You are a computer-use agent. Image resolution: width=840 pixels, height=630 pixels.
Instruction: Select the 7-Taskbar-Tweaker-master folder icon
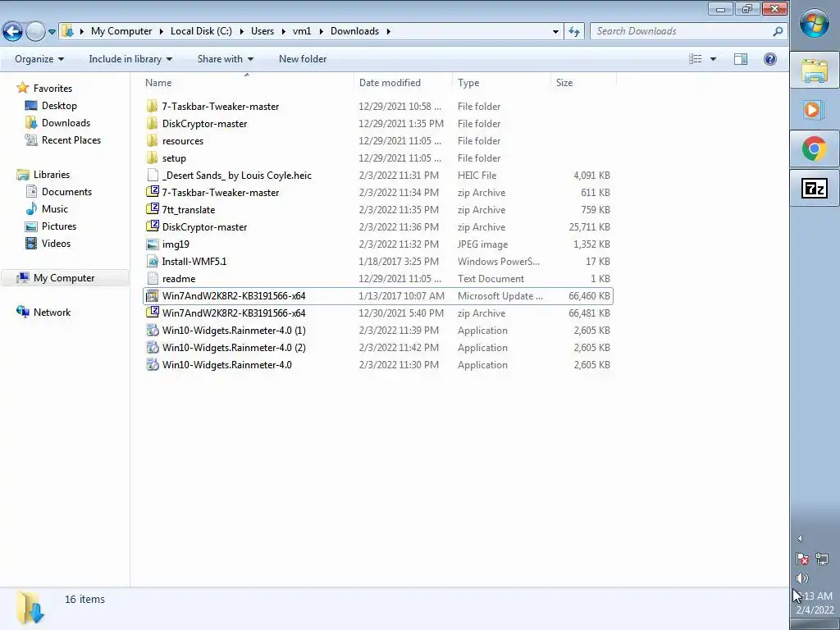tap(152, 106)
